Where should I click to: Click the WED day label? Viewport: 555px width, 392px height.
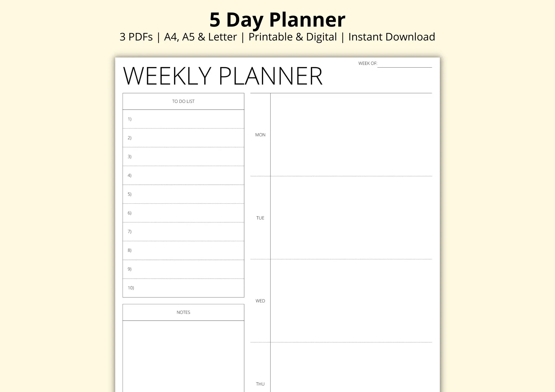[x=260, y=301]
